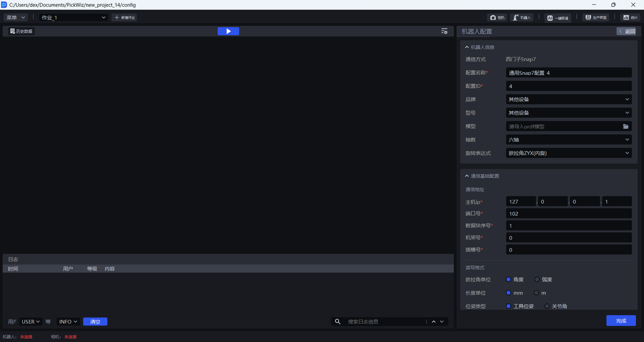
Task: Open the 相机 camera settings
Action: point(497,18)
